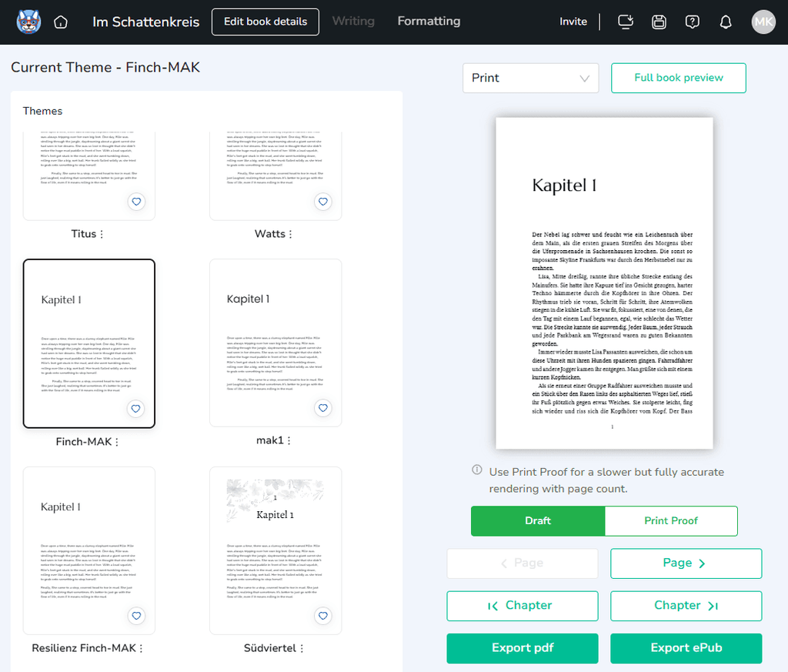The image size is (788, 672).
Task: Click the Kapitel 1 preview page
Action: tap(604, 283)
